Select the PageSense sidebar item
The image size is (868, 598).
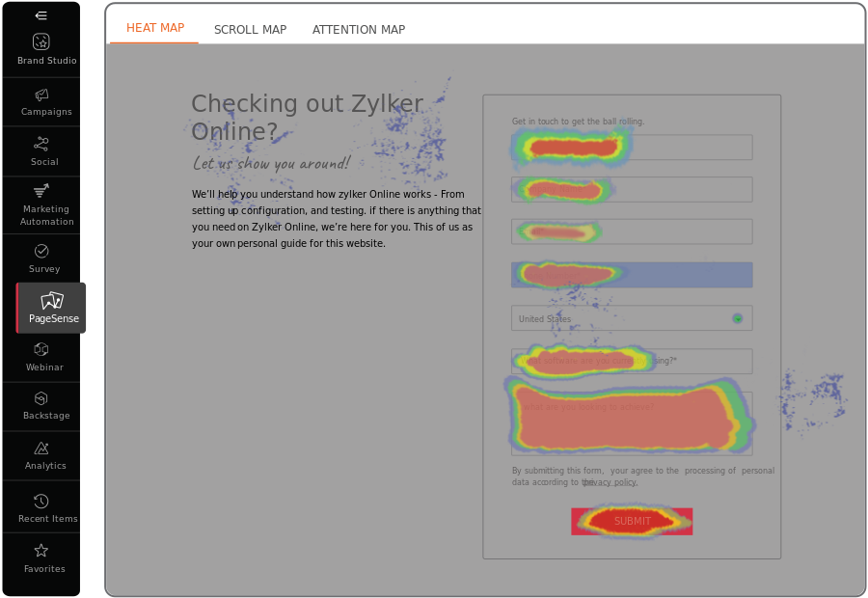pos(51,308)
